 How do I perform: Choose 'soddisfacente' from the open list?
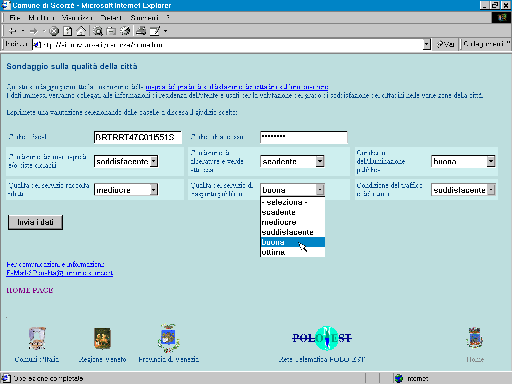click(x=293, y=232)
